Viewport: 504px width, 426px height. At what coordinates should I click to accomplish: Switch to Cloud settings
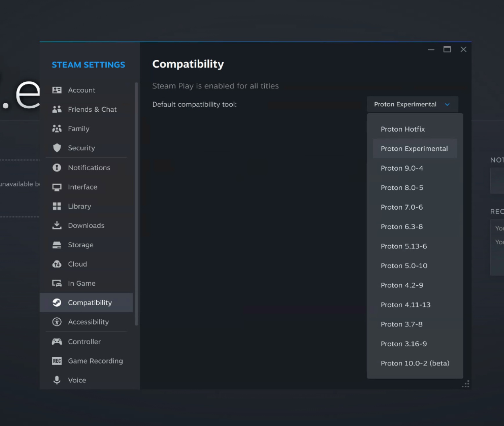click(86, 264)
